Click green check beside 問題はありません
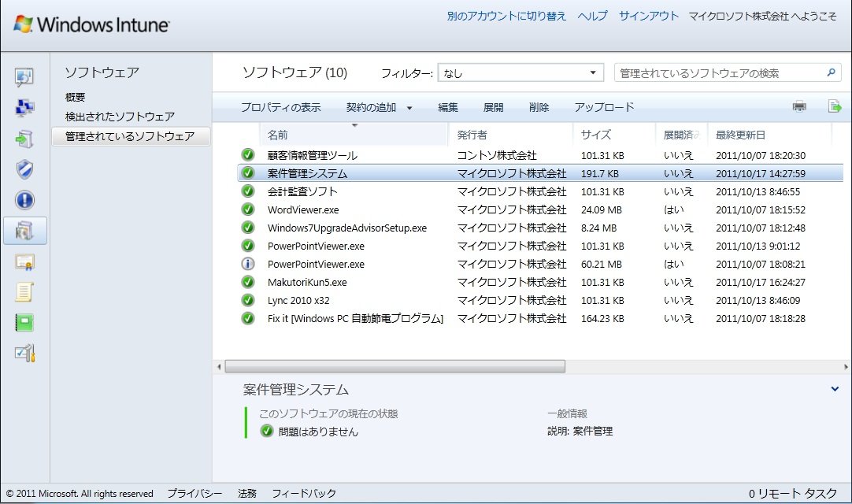852x504 pixels. (x=266, y=431)
